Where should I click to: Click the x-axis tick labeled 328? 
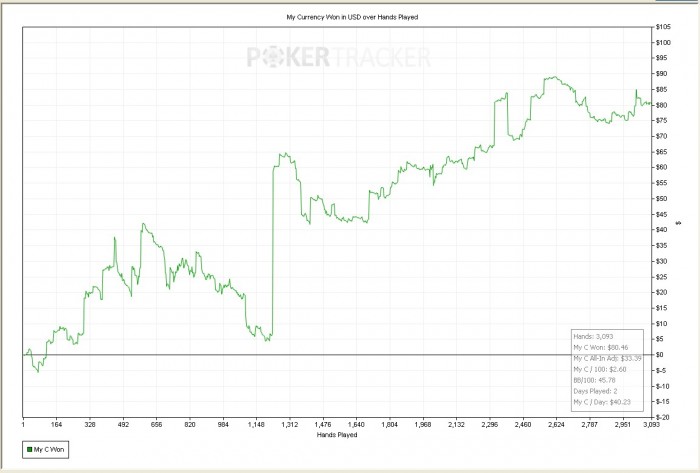click(90, 424)
